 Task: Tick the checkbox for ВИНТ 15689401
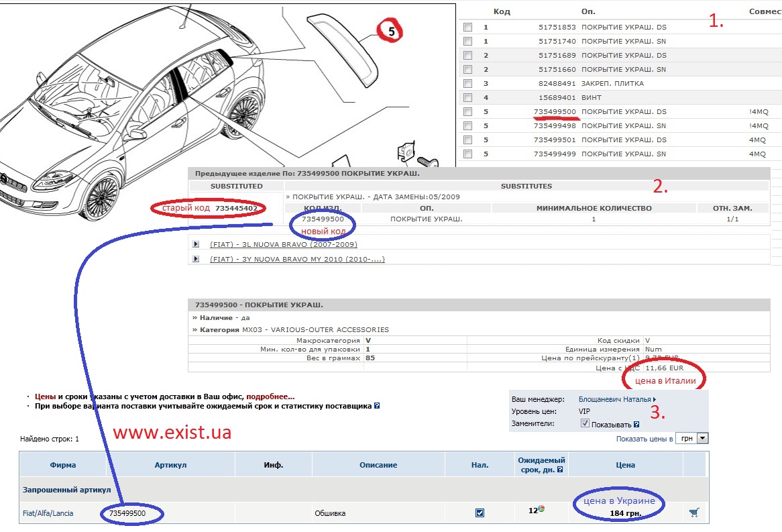pos(467,98)
